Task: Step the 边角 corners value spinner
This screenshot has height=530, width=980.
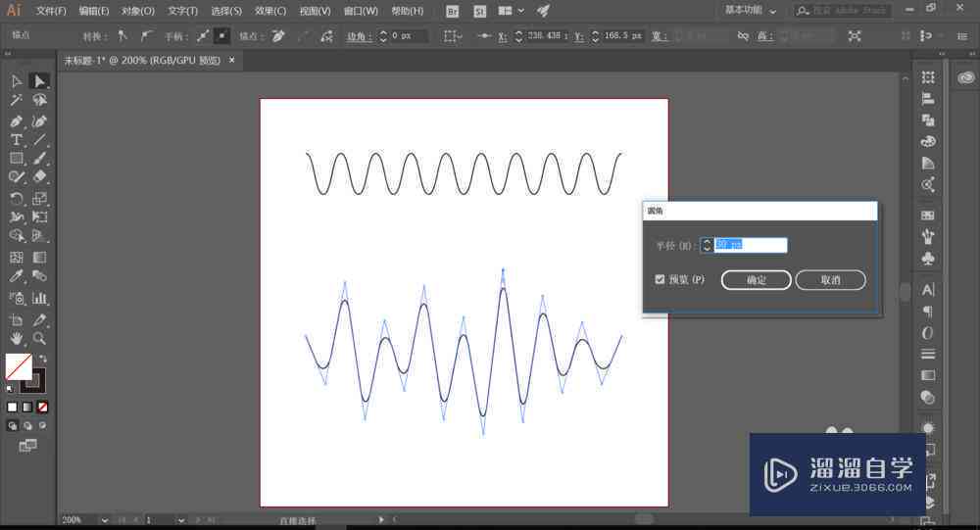Action: (x=383, y=36)
